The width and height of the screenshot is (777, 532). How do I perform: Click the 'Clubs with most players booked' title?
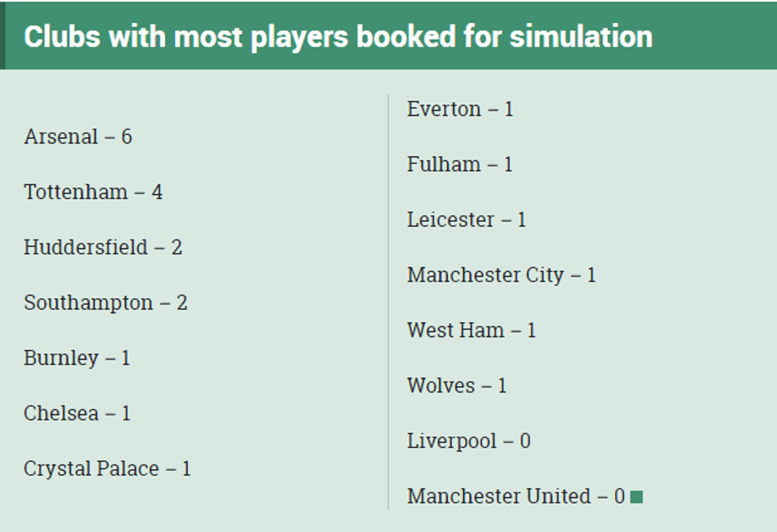pyautogui.click(x=338, y=36)
